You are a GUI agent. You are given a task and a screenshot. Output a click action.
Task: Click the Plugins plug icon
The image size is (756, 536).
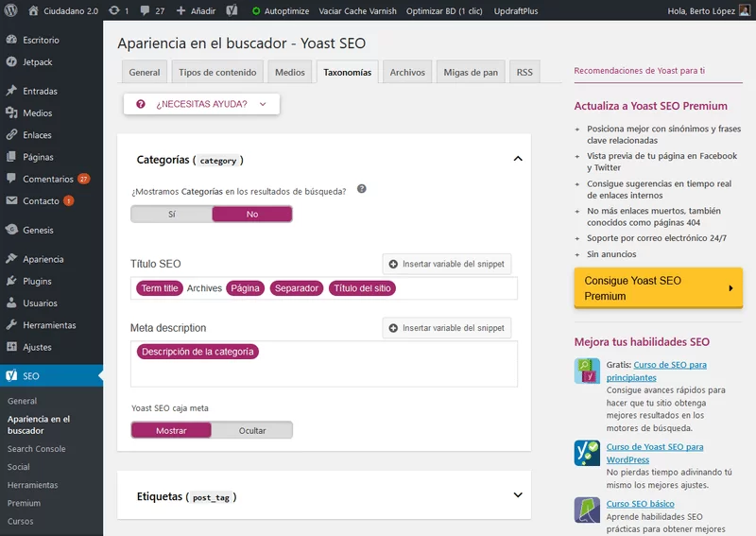[11, 281]
